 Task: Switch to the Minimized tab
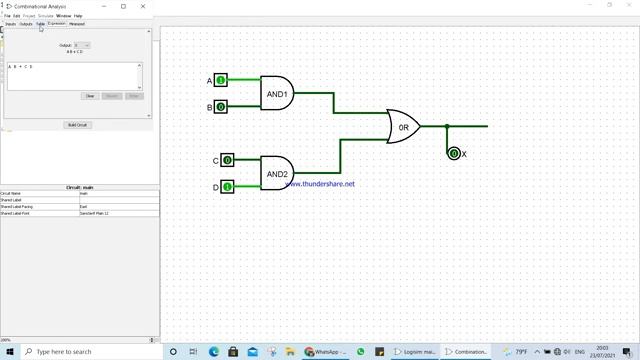click(x=77, y=24)
